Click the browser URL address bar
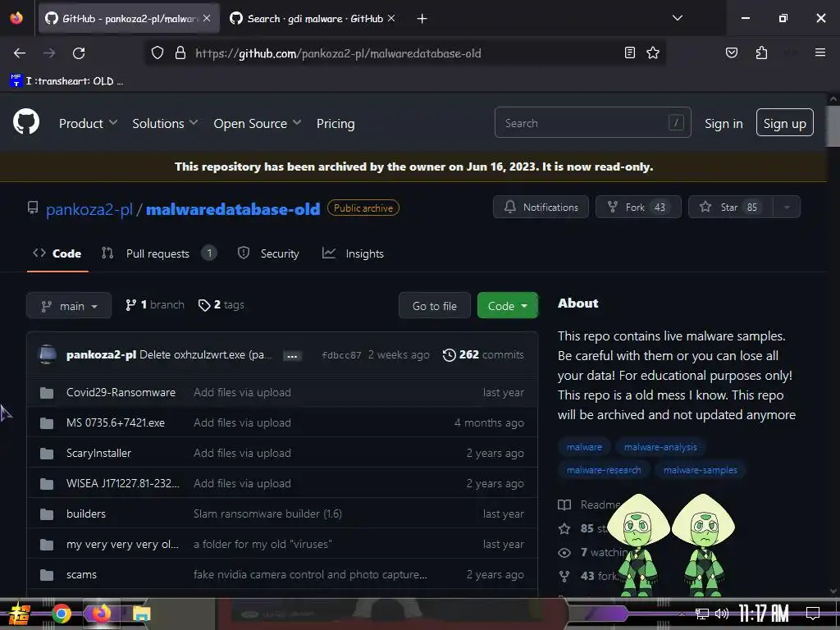 (404, 53)
